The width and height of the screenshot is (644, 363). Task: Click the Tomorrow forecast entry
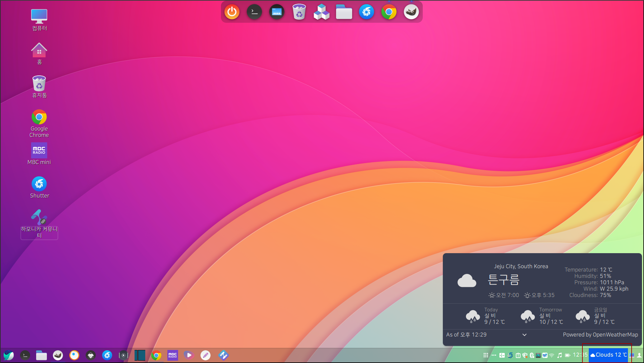tap(542, 316)
